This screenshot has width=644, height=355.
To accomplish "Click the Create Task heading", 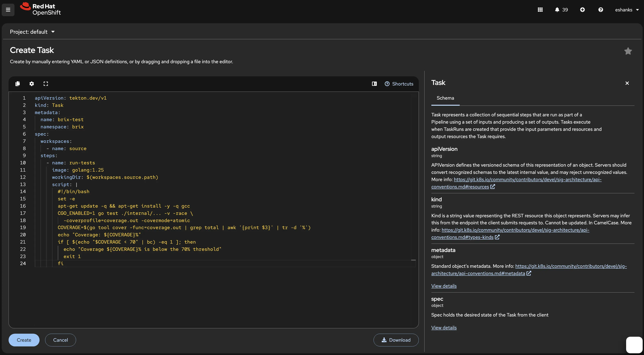I will pyautogui.click(x=32, y=50).
